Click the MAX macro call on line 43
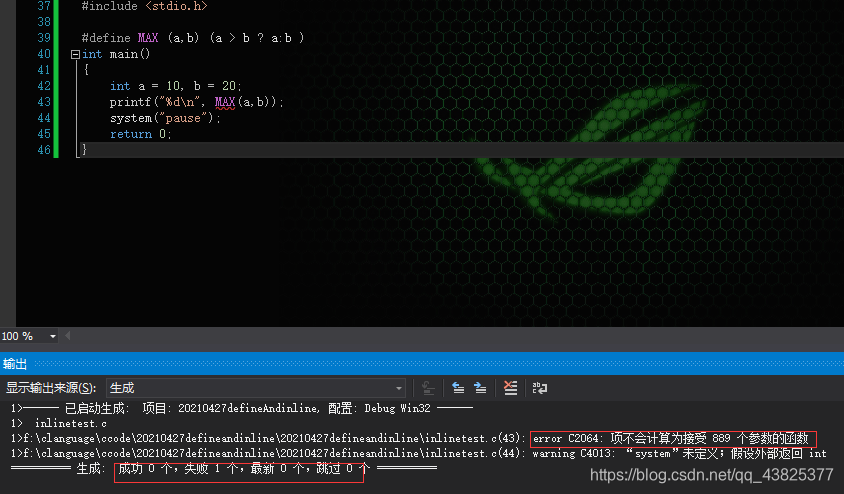Viewport: 844px width, 494px height. tap(225, 102)
